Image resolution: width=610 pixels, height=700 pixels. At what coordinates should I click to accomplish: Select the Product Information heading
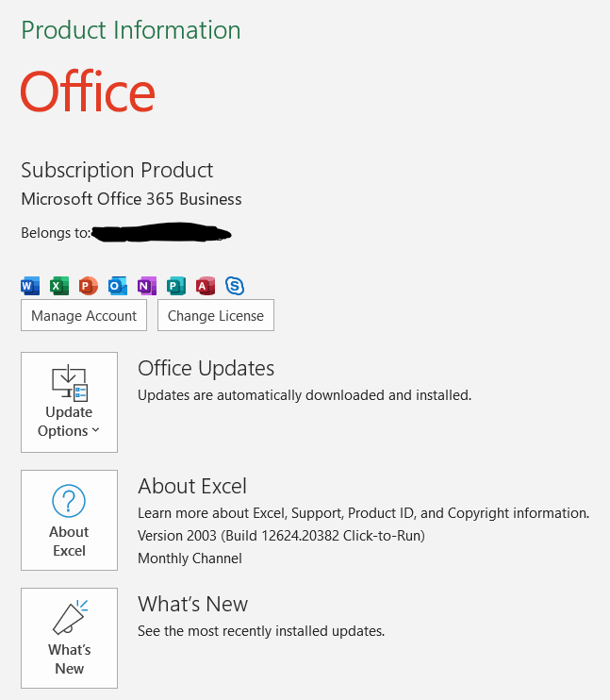[131, 30]
